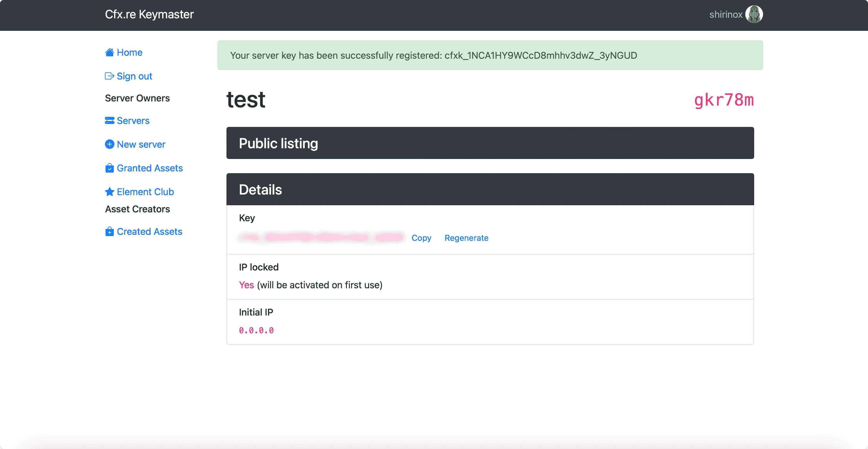Open shirinox profile avatar
Screen dimensions: 868x449
click(754, 15)
